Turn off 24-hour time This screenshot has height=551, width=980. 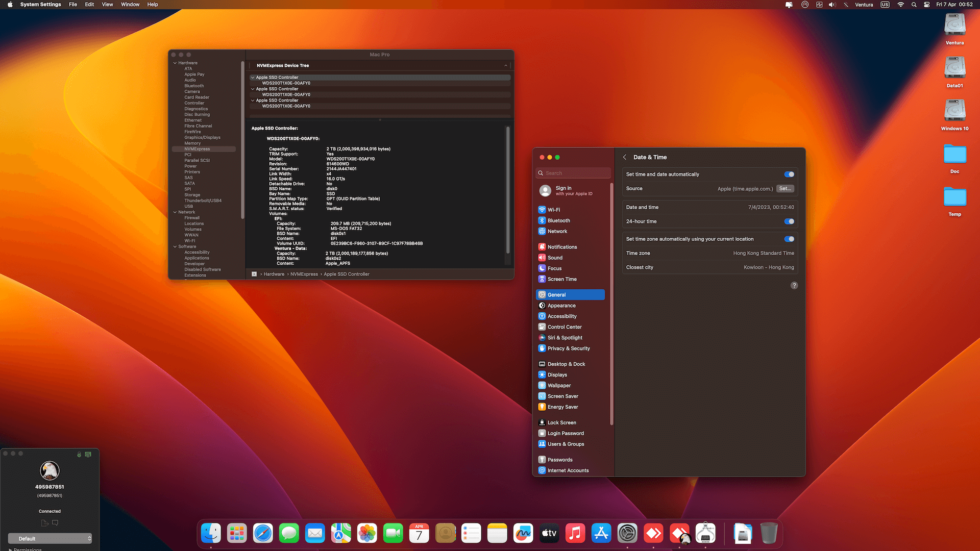tap(789, 221)
